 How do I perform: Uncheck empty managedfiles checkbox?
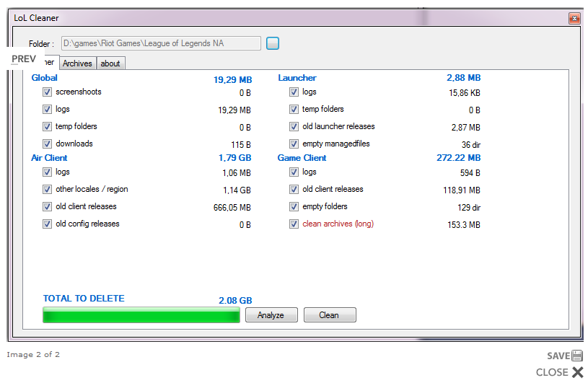coord(294,144)
